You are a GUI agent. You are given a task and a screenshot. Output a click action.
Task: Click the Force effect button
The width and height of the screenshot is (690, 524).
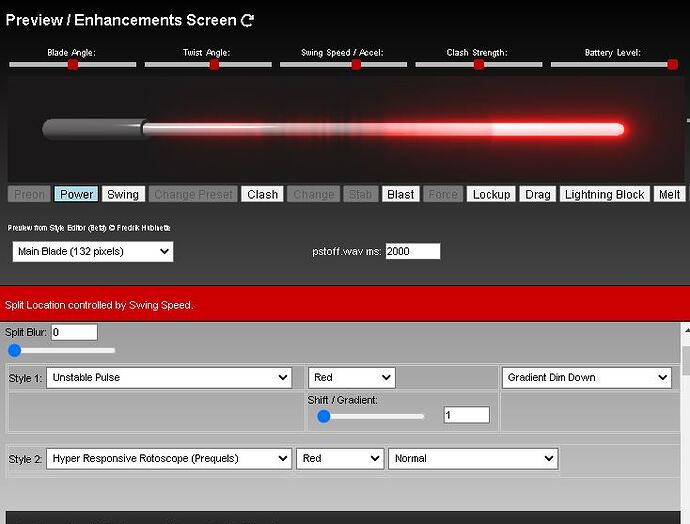tap(443, 194)
